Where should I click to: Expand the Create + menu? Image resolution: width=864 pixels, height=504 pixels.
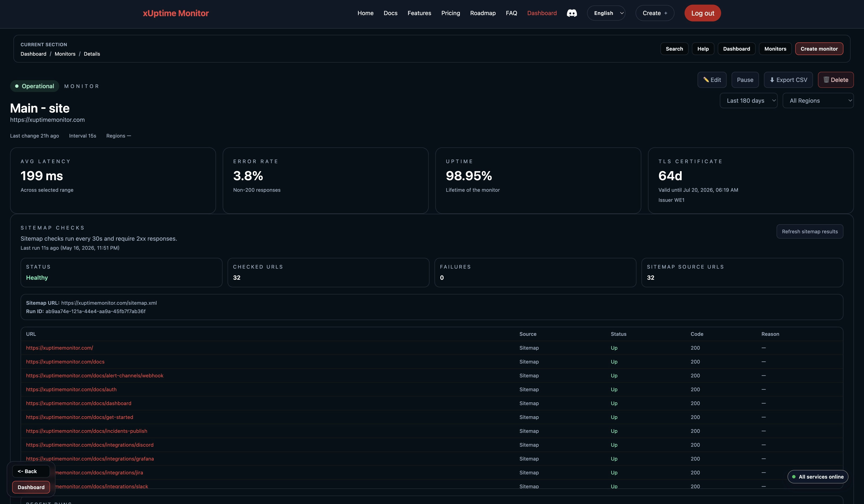pos(655,13)
